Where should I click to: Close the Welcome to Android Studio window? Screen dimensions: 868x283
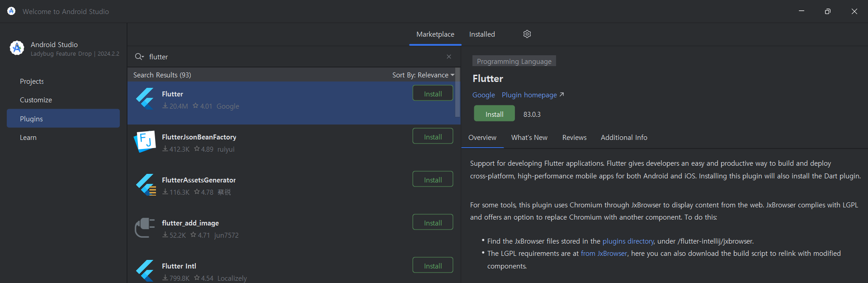pyautogui.click(x=854, y=11)
